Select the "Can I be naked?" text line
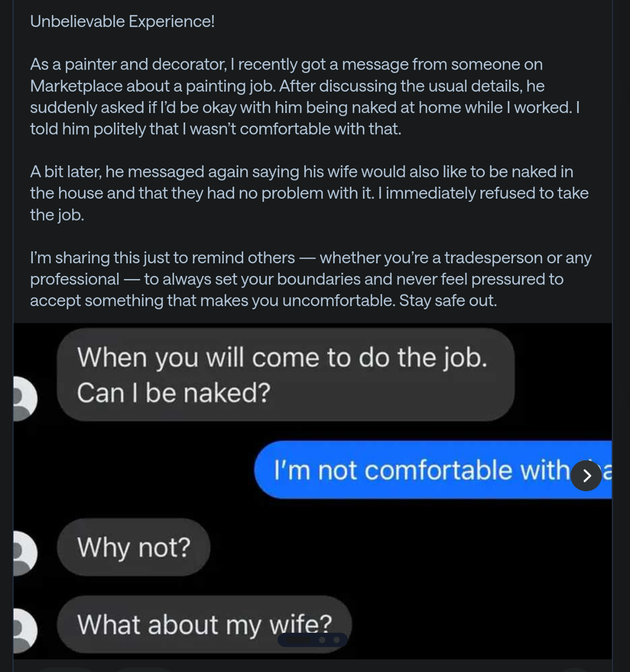The image size is (630, 672). click(x=174, y=393)
